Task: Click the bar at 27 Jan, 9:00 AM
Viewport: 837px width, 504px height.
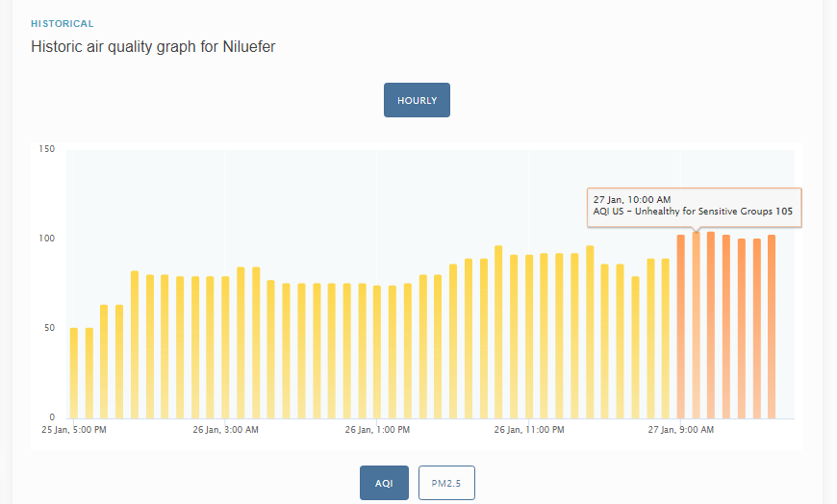Action: tap(680, 327)
